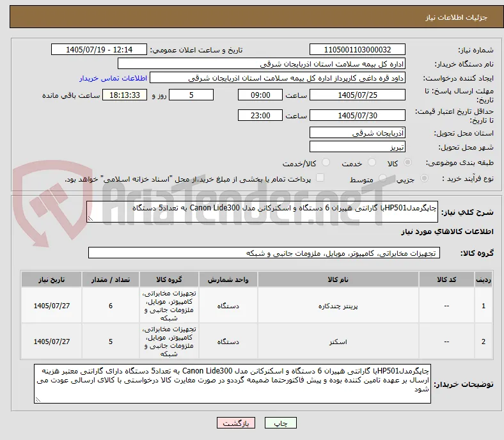Open the اطلاعات تماس خریدار link
Image resolution: width=504 pixels, height=440 pixels.
click(x=113, y=78)
